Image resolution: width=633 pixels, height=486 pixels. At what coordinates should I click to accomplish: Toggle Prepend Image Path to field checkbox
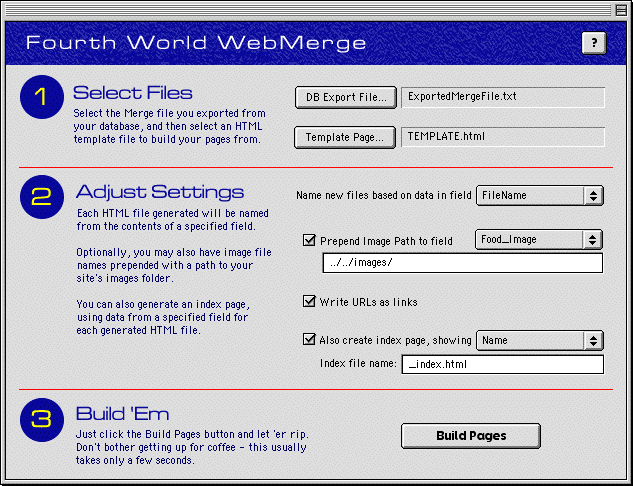point(309,240)
